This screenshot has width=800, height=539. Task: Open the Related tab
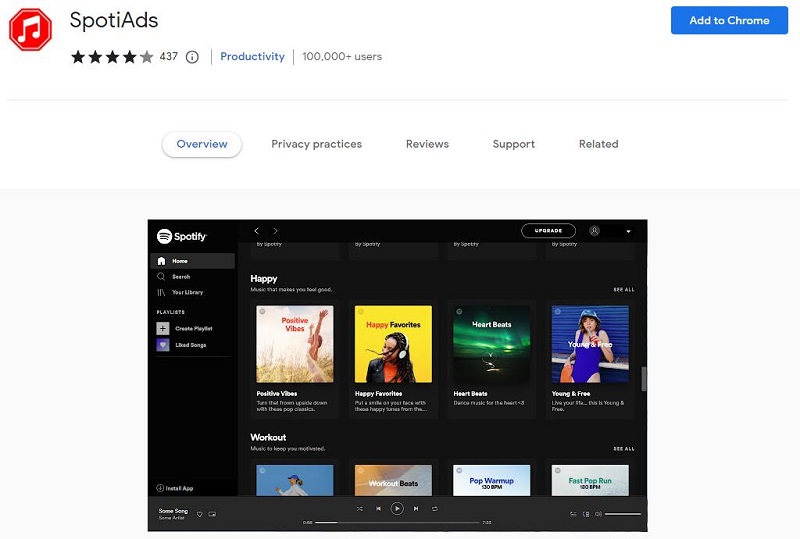point(598,144)
